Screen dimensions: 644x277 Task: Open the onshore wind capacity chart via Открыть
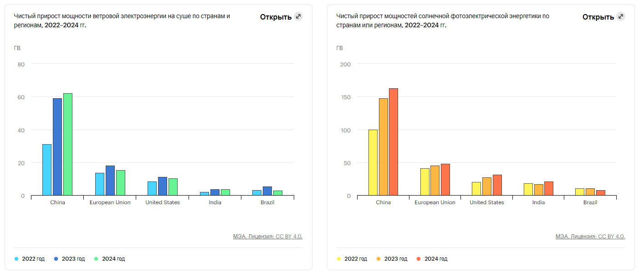coord(276,17)
